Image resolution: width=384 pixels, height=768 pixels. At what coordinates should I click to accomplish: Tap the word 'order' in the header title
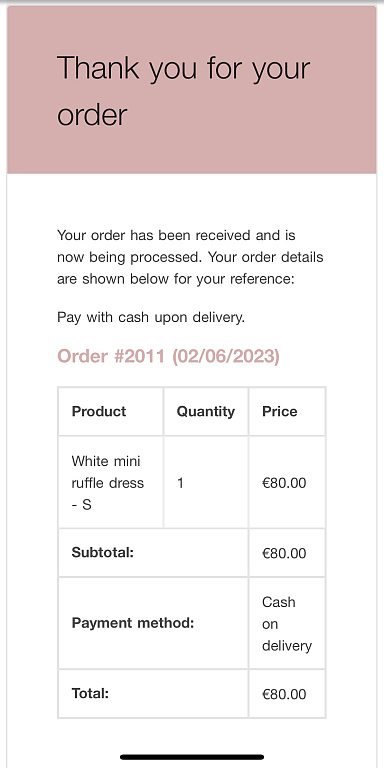click(x=92, y=115)
